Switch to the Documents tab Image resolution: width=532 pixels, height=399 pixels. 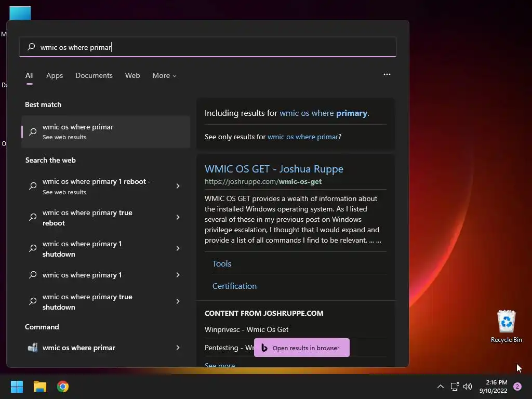[94, 75]
